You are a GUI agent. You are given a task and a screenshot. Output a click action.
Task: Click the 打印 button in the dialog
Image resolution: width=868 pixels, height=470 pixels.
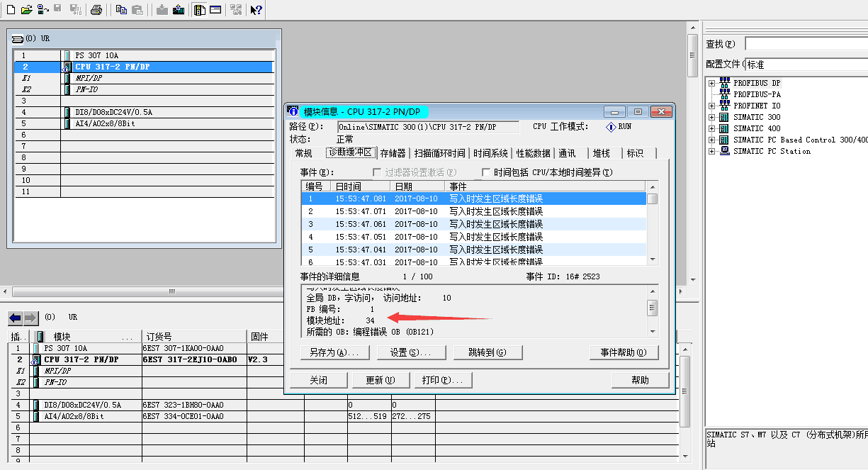442,380
